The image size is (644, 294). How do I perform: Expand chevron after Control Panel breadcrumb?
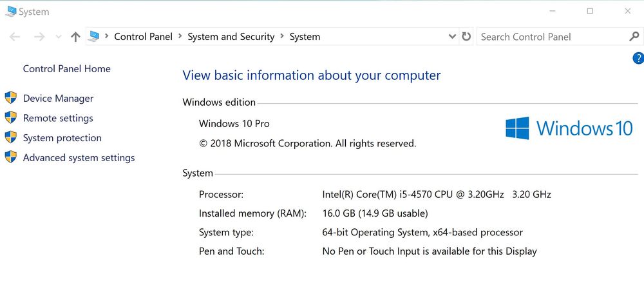click(180, 37)
